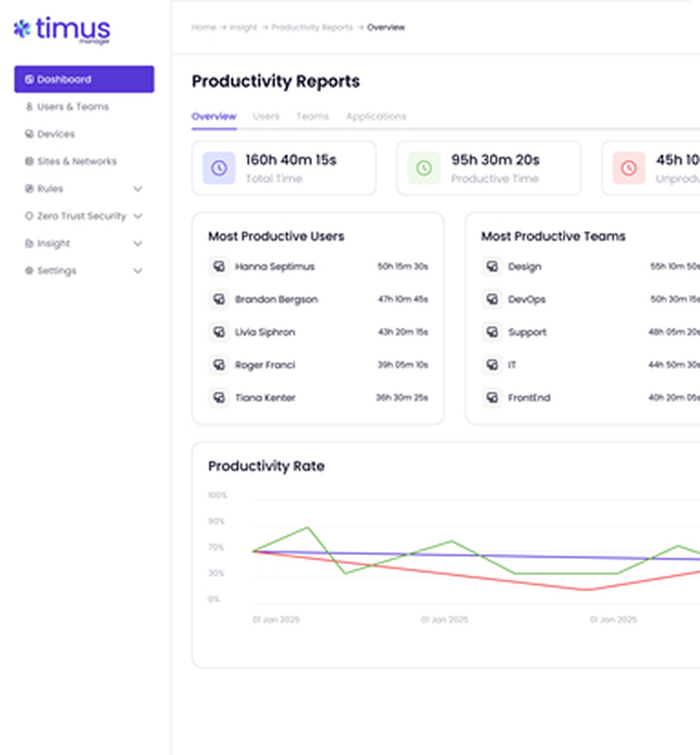This screenshot has width=700, height=755.
Task: Select user Brandon Bergson
Action: pyautogui.click(x=276, y=300)
